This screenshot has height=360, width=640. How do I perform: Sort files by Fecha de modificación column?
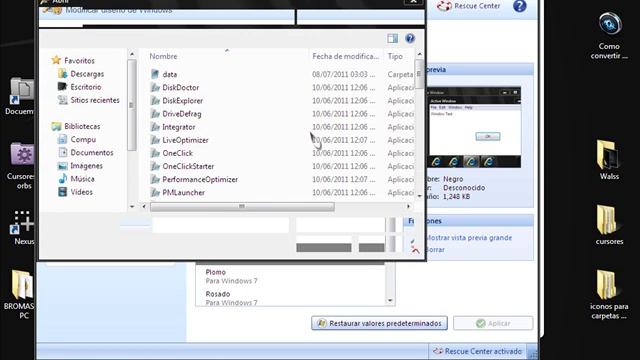tap(346, 56)
